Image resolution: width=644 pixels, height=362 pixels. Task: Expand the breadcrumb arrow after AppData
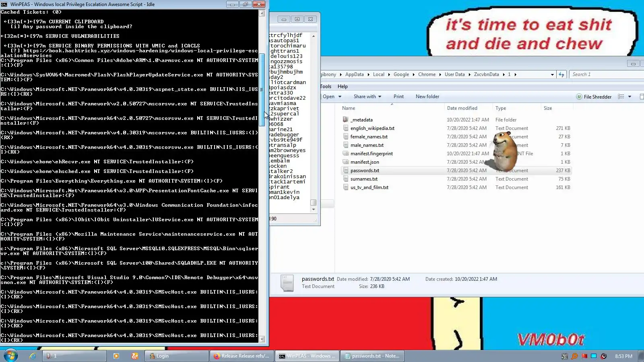pos(368,74)
